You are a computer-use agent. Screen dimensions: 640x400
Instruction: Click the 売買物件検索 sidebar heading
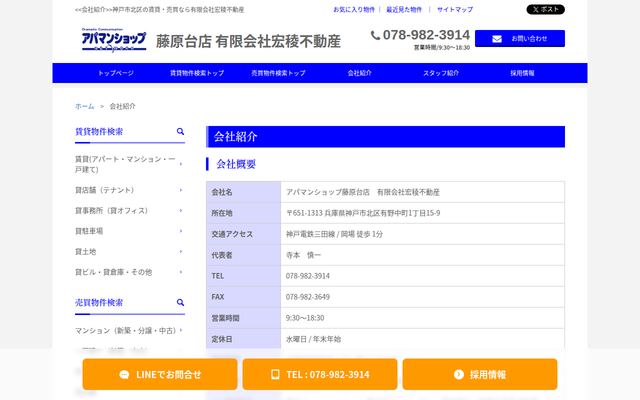tap(99, 302)
